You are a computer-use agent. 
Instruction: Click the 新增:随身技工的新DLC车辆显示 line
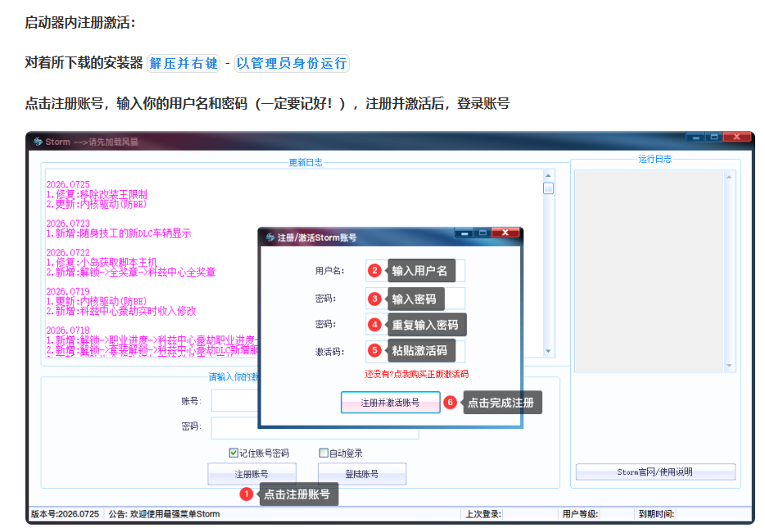(x=119, y=233)
